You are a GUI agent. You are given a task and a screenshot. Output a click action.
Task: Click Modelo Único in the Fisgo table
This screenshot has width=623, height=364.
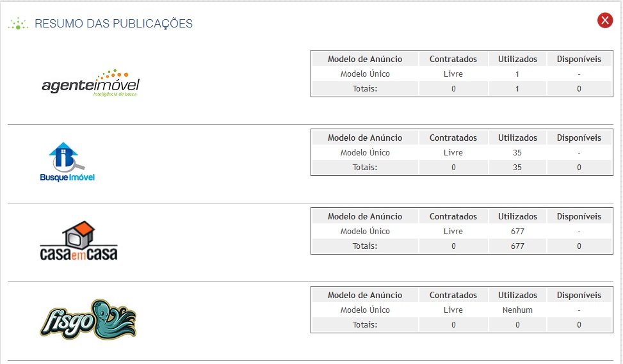tap(365, 310)
